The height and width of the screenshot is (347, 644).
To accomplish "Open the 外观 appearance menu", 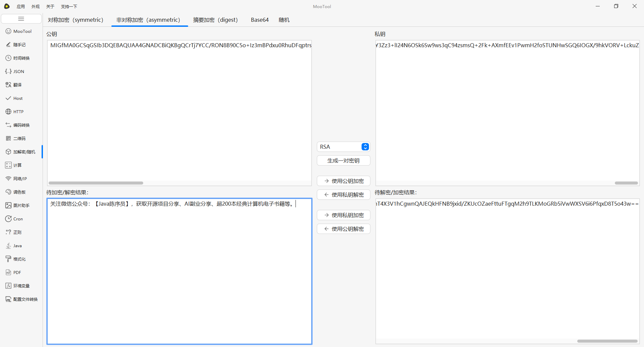I will 36,6.
